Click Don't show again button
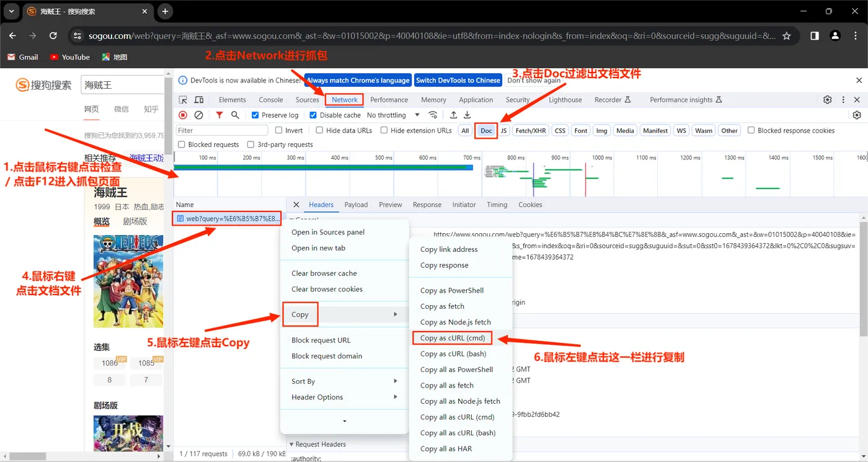The height and width of the screenshot is (462, 868). coord(534,81)
